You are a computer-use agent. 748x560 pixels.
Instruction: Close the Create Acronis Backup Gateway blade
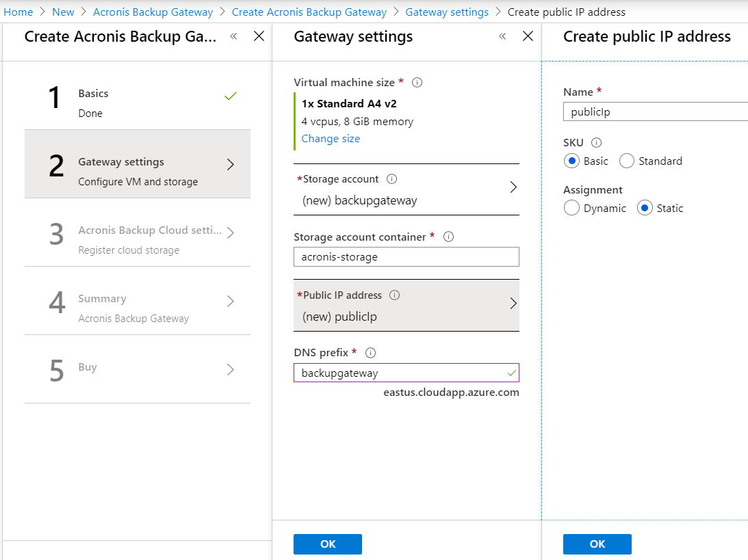(259, 36)
